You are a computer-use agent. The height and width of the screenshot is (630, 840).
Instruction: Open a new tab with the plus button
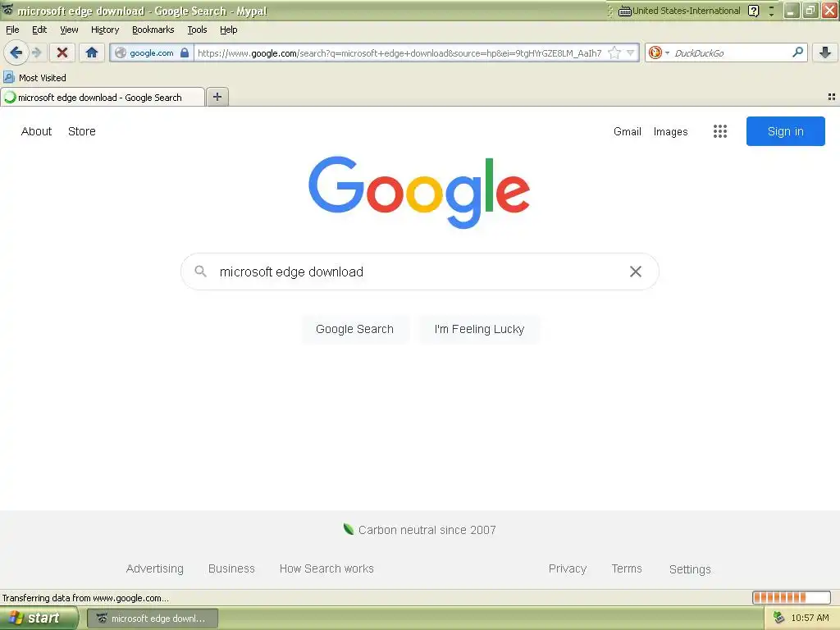(217, 97)
